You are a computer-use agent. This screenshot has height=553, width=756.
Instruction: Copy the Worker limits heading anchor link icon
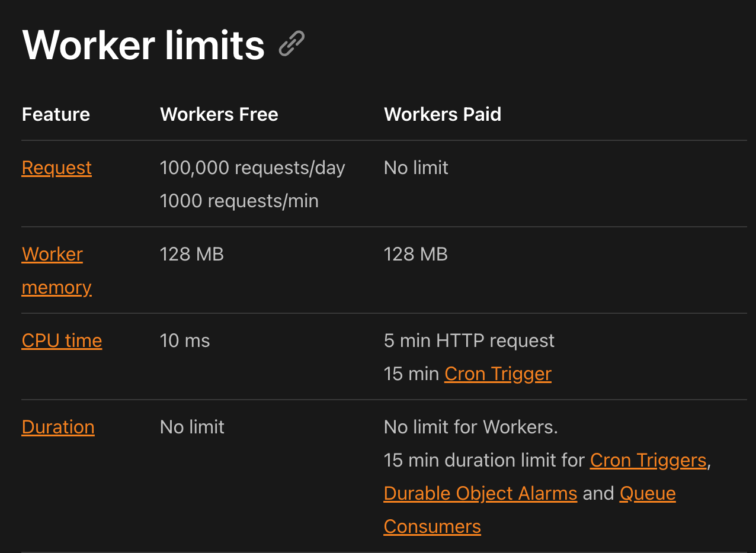(291, 44)
